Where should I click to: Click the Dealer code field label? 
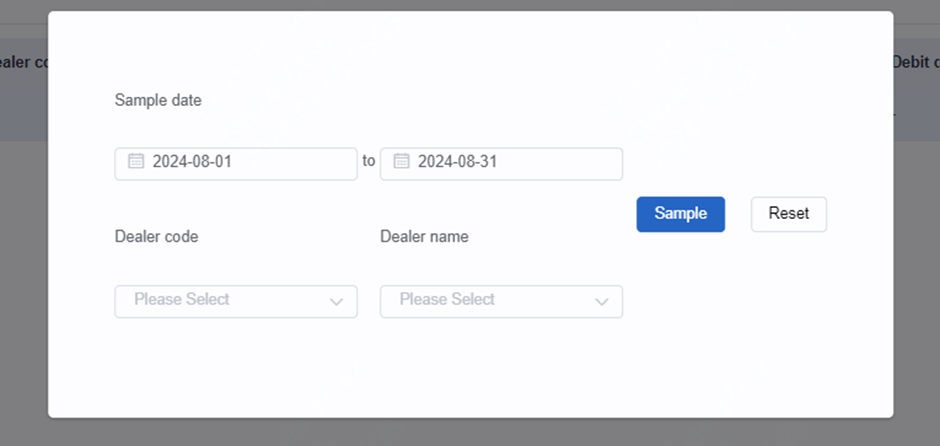[x=156, y=236]
